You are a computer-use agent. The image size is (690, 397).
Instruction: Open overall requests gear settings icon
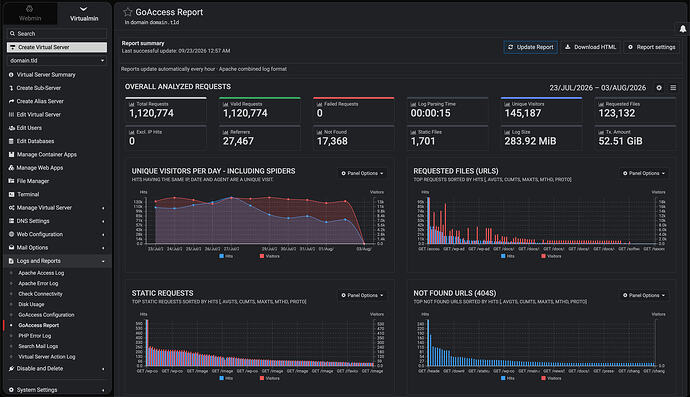(659, 88)
